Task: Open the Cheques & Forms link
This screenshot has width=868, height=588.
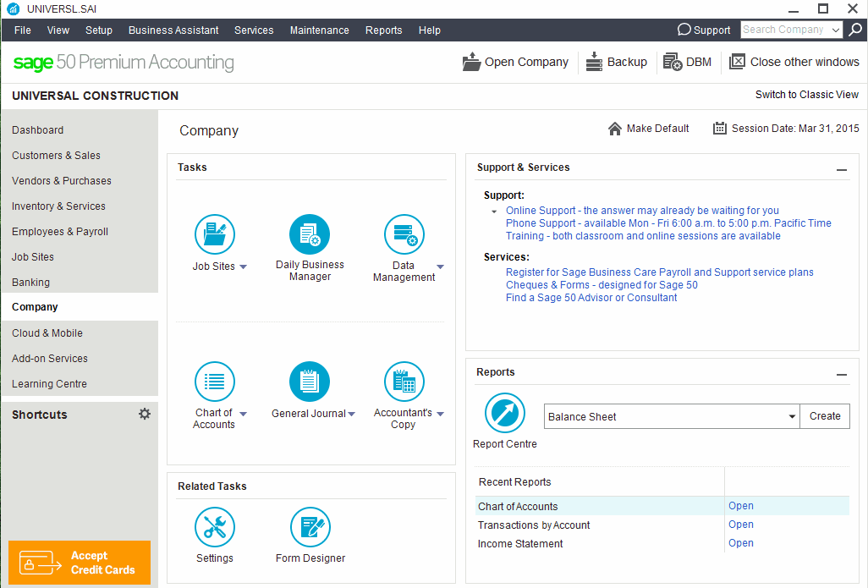Action: [602, 285]
